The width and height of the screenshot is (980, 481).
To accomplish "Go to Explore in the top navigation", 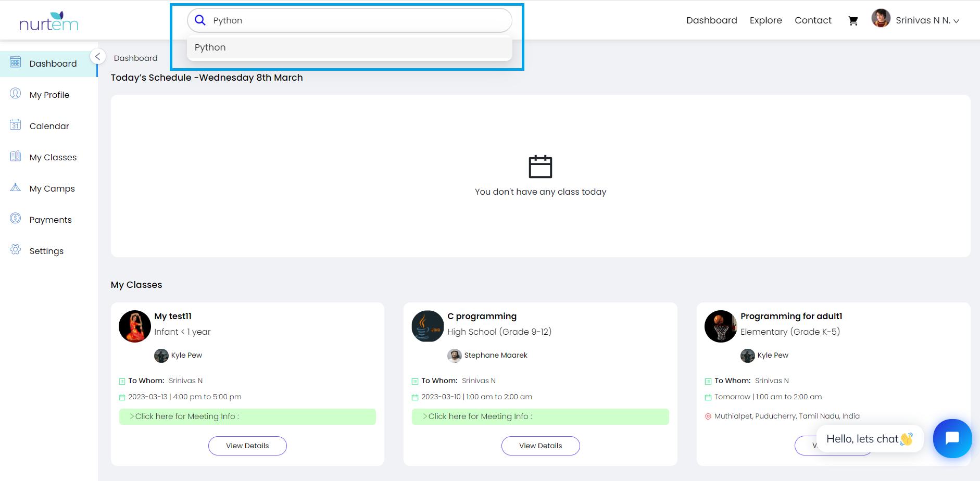I will tap(765, 20).
